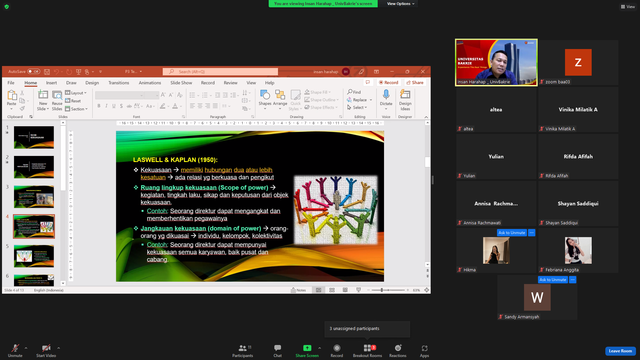Open Zoom View Options dropdown

click(400, 4)
